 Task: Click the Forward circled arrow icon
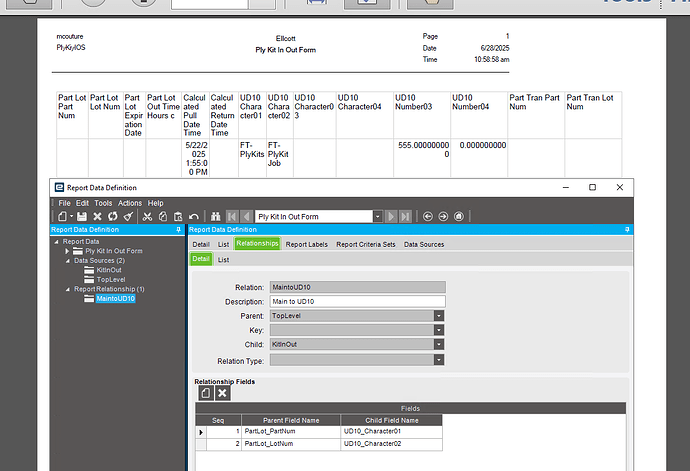tap(443, 216)
